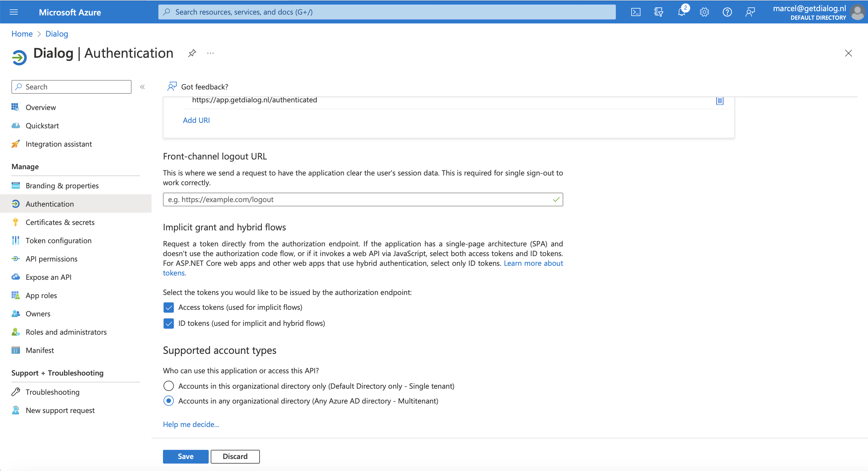868x471 pixels.
Task: Focus the sidebar Search box
Action: pyautogui.click(x=71, y=87)
